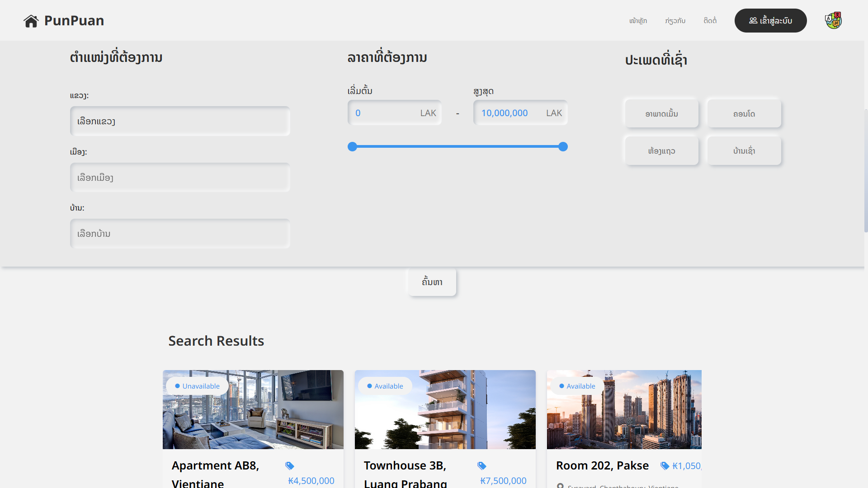Open the ເລືອກເມືອງ district dropdown
Viewport: 868px width, 488px height.
point(180,178)
